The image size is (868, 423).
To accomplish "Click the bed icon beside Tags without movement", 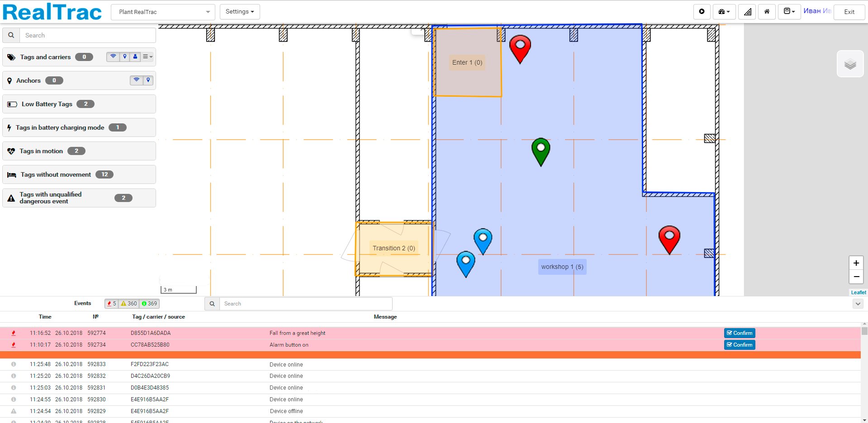I will [12, 175].
